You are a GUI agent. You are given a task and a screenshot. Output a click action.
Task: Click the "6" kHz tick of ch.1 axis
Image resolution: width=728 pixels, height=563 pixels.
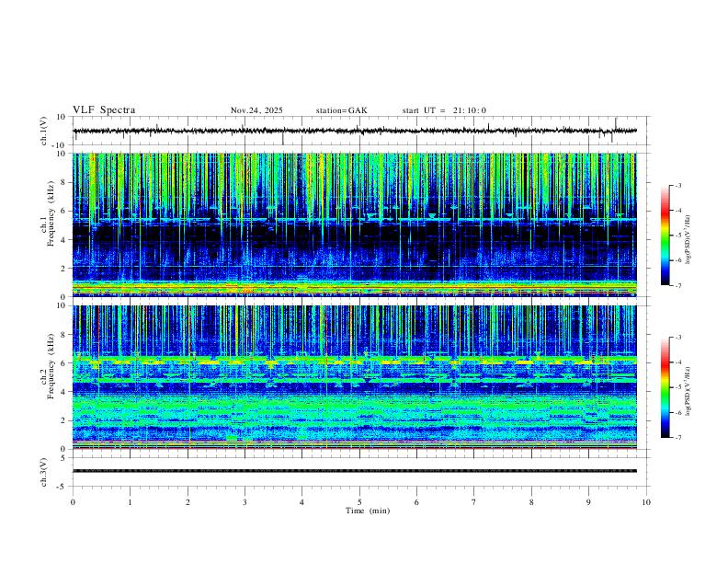click(65, 211)
